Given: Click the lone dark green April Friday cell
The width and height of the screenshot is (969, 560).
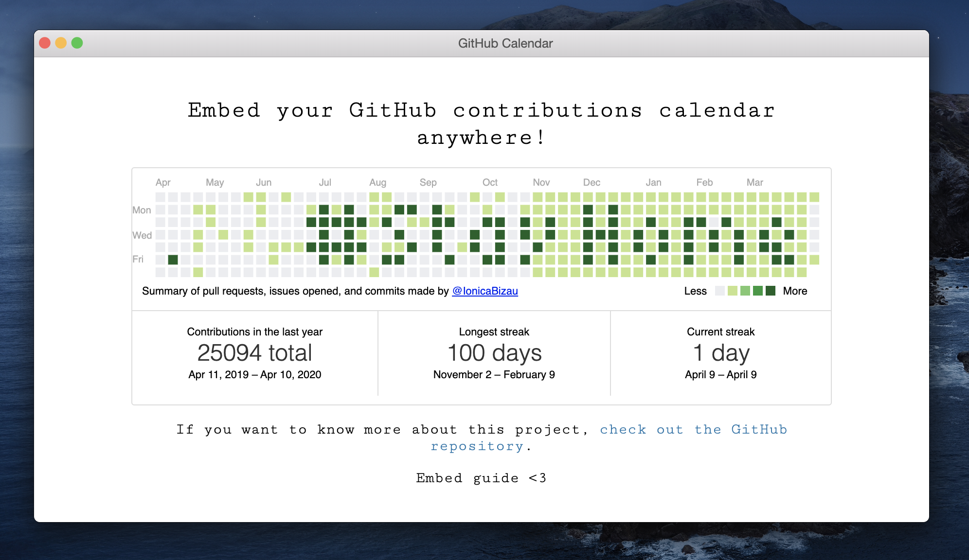Looking at the screenshot, I should click(x=173, y=260).
